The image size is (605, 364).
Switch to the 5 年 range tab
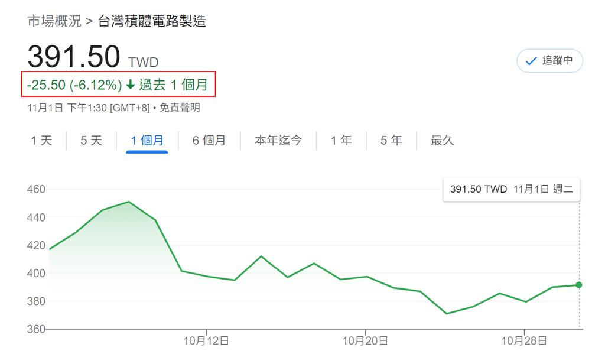391,141
